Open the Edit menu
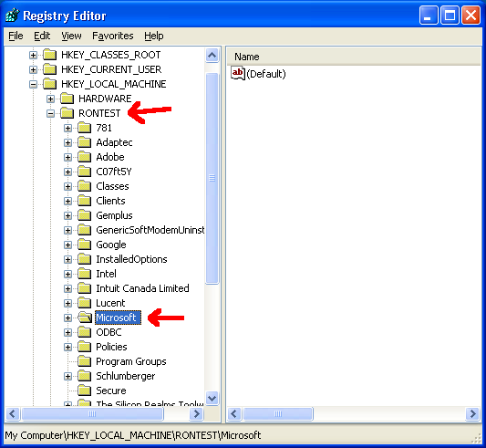The image size is (486, 448). 42,36
